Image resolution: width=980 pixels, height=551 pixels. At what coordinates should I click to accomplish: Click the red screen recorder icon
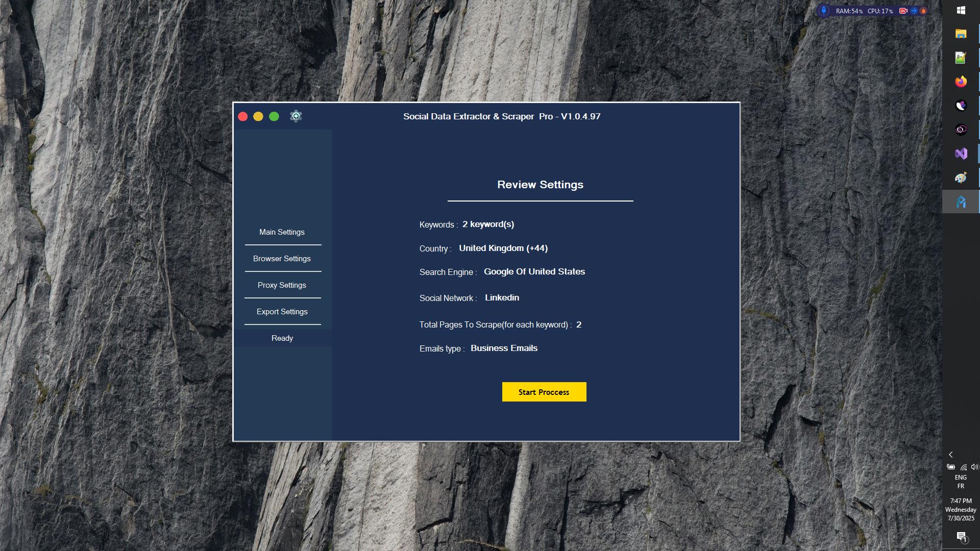point(903,11)
